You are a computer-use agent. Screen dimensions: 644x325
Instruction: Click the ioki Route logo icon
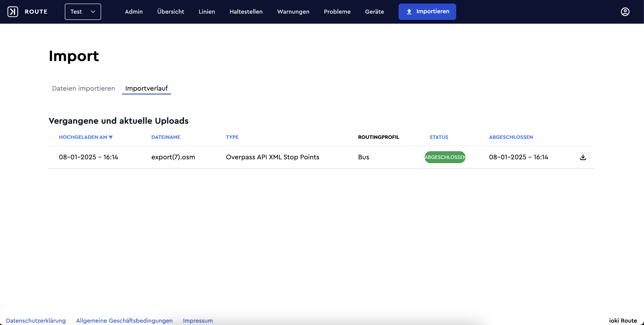[x=13, y=12]
